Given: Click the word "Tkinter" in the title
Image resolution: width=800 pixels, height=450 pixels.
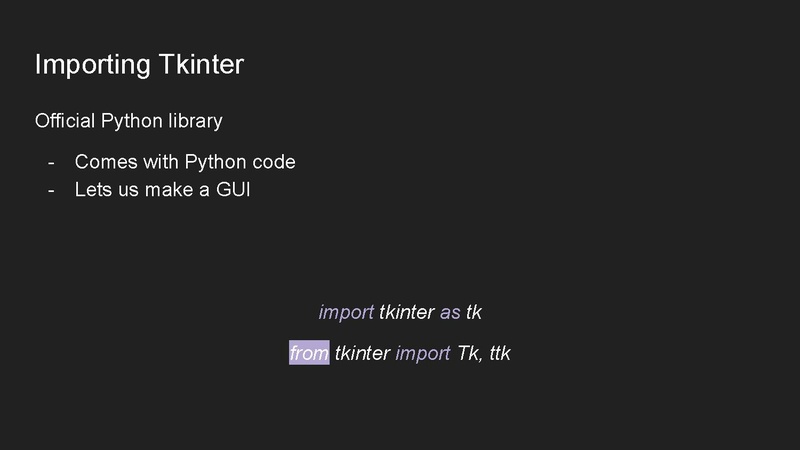Looking at the screenshot, I should coord(201,65).
